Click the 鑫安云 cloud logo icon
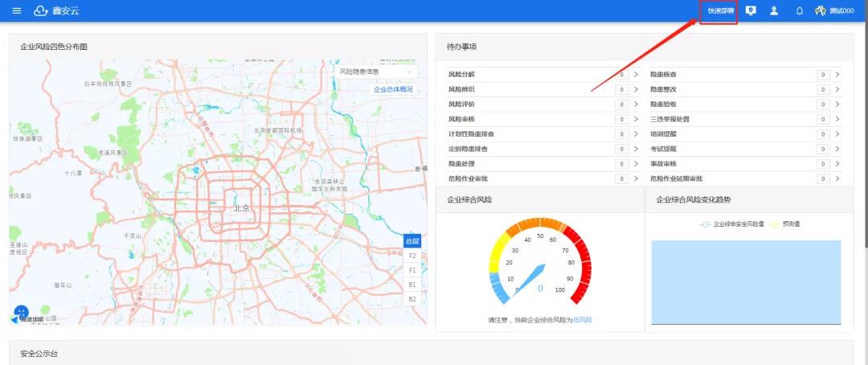Image resolution: width=868 pixels, height=365 pixels. [40, 10]
